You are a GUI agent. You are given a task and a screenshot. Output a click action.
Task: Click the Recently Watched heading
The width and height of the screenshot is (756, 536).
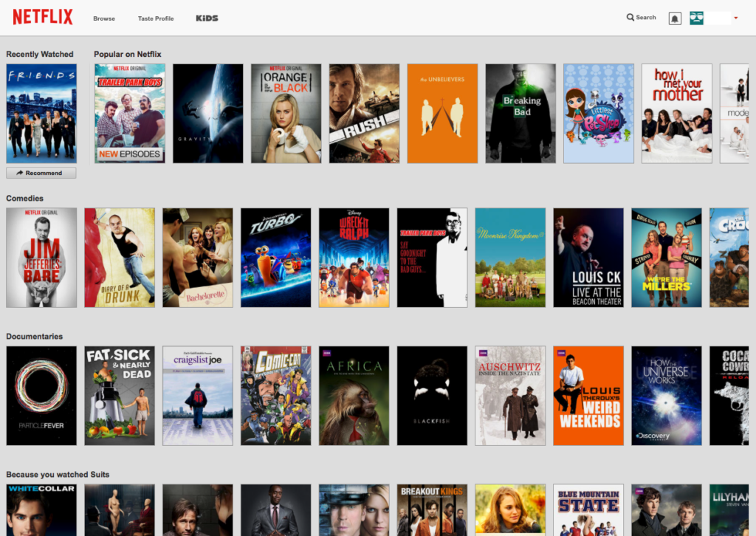(x=40, y=54)
